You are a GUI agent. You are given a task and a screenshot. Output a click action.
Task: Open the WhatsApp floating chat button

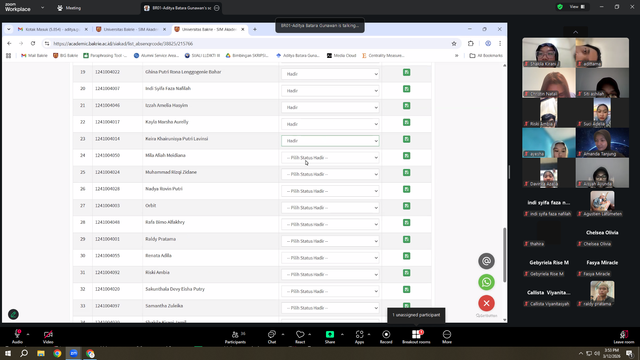click(486, 282)
